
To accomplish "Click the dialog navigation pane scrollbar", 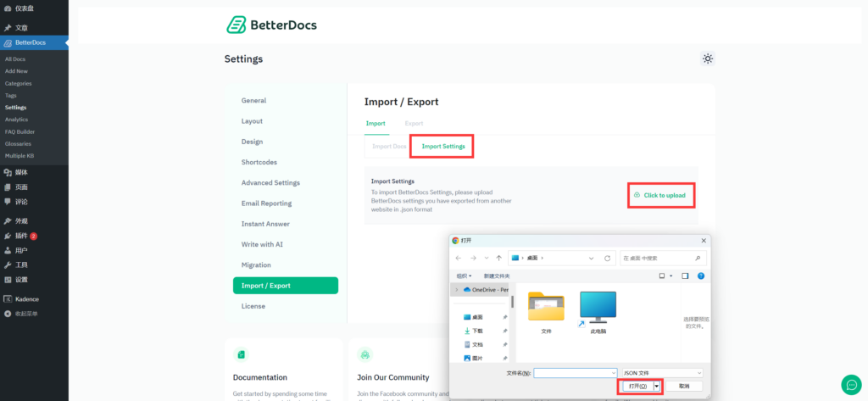I will tap(512, 302).
